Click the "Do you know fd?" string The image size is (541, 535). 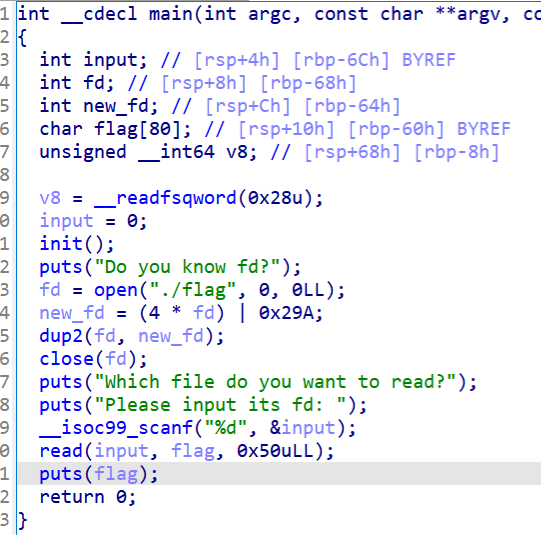(x=187, y=267)
